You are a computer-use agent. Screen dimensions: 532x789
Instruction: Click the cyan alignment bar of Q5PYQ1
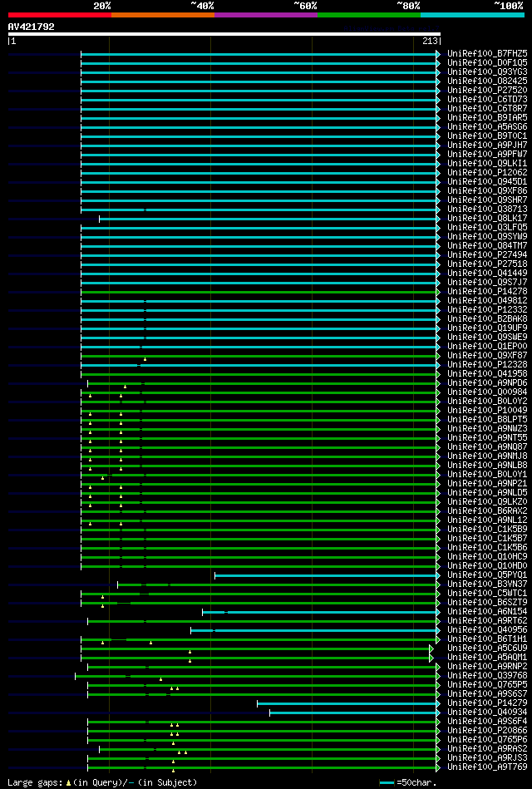326,575
